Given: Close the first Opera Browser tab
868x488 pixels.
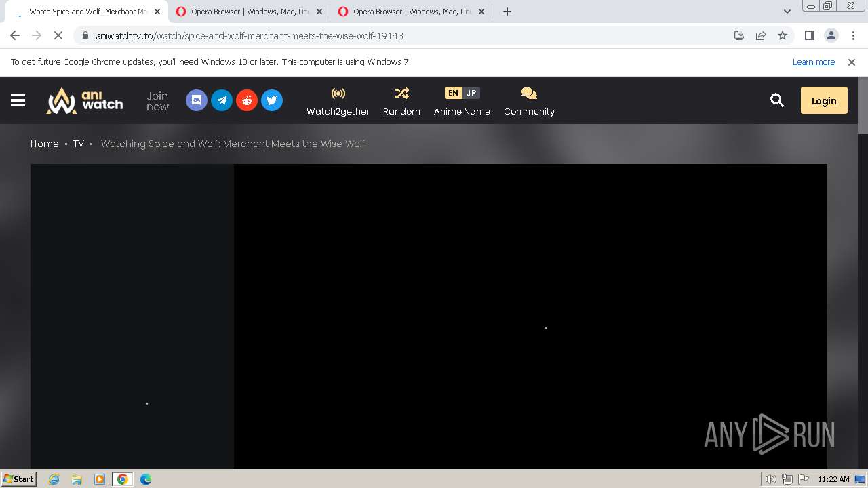Looking at the screenshot, I should coord(319,12).
